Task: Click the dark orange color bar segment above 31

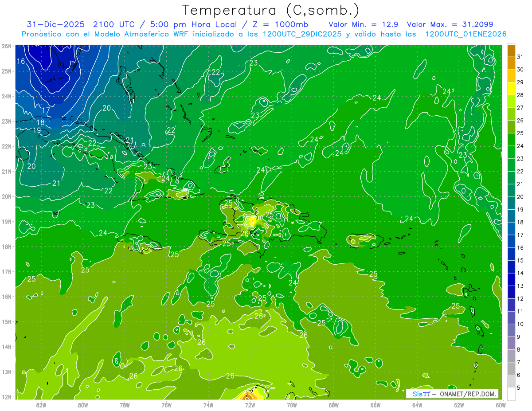Action: [511, 51]
